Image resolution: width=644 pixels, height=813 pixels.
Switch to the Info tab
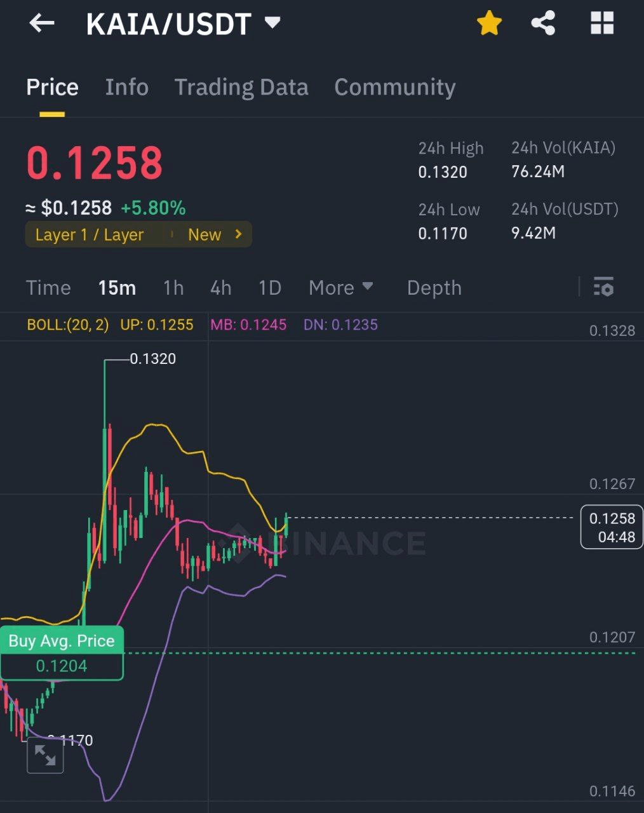pyautogui.click(x=126, y=87)
